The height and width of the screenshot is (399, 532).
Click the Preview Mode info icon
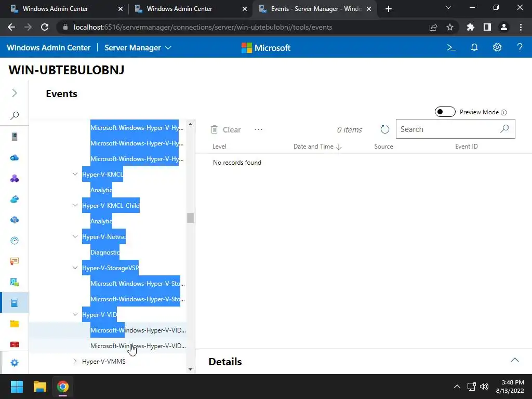point(504,112)
